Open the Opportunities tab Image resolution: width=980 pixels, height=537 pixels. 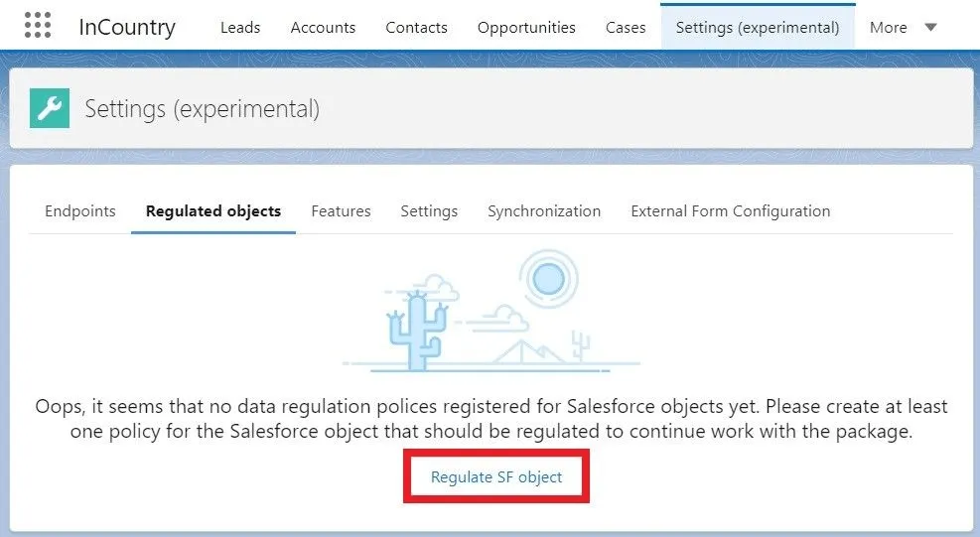(526, 28)
